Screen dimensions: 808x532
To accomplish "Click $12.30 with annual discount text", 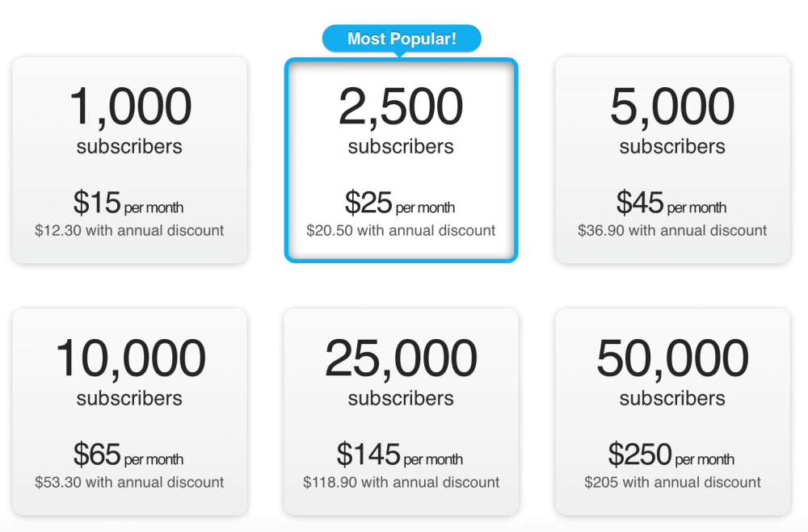I will click(x=129, y=230).
